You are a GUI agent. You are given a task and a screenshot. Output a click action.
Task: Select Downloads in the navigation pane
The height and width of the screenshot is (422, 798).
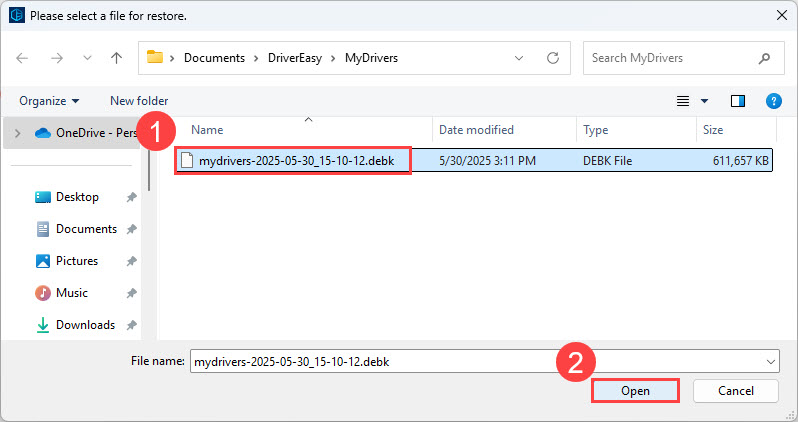85,325
